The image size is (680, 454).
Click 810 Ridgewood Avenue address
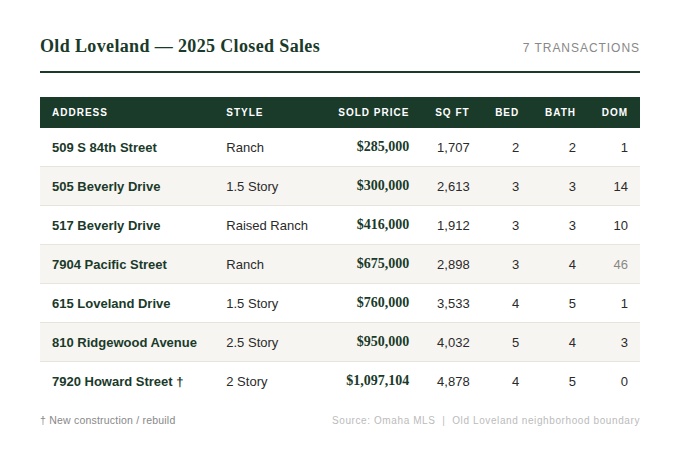[x=124, y=343]
